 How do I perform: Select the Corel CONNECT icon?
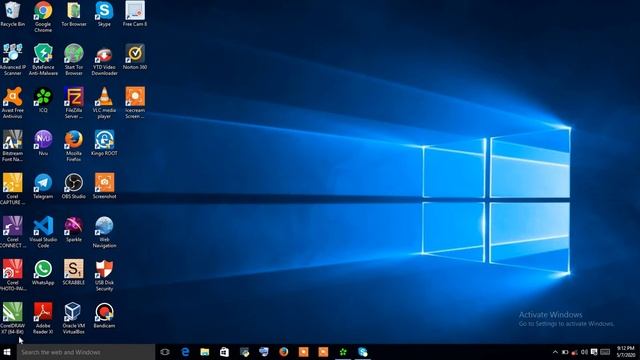[13, 232]
